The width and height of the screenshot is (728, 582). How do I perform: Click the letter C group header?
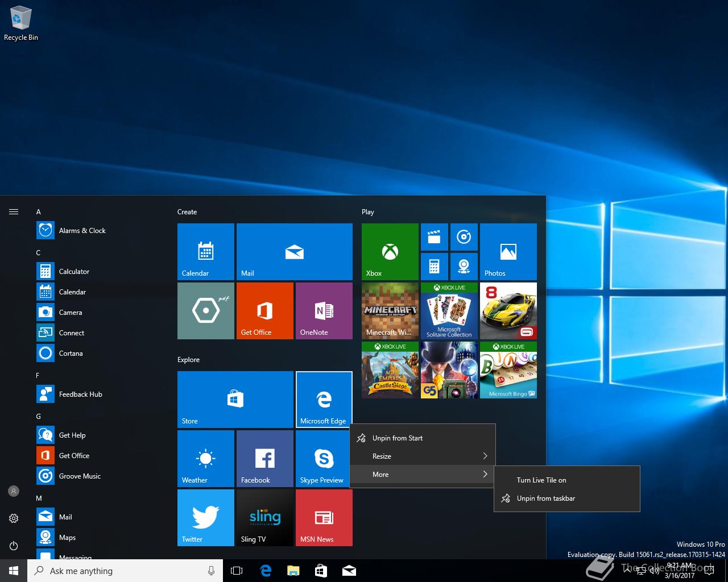click(x=39, y=253)
